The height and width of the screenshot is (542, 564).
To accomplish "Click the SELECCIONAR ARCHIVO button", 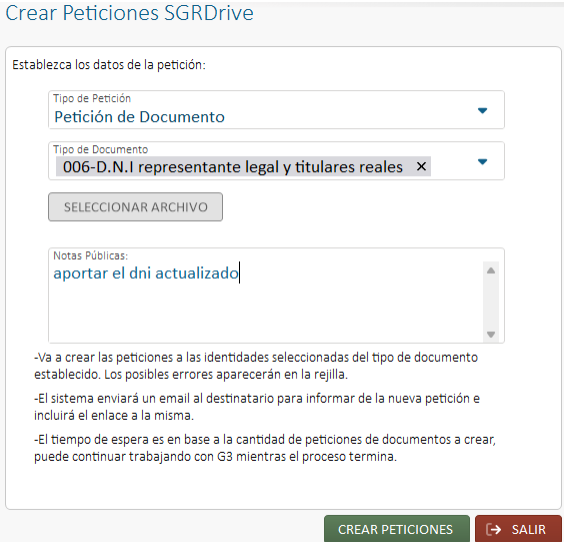I will click(x=136, y=207).
